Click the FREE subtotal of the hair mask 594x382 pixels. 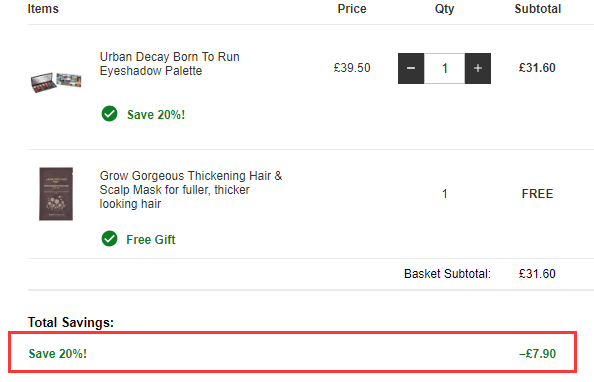pos(537,194)
